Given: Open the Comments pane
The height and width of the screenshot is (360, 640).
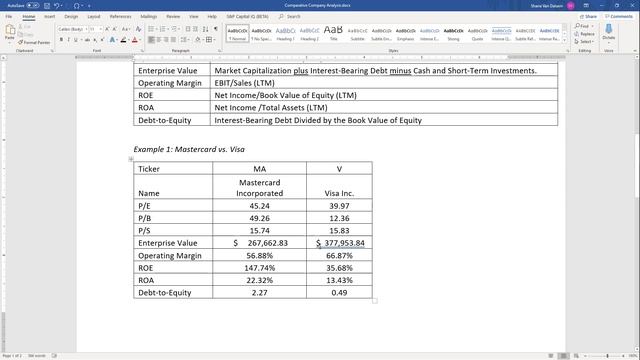Looking at the screenshot, I should pos(619,16).
